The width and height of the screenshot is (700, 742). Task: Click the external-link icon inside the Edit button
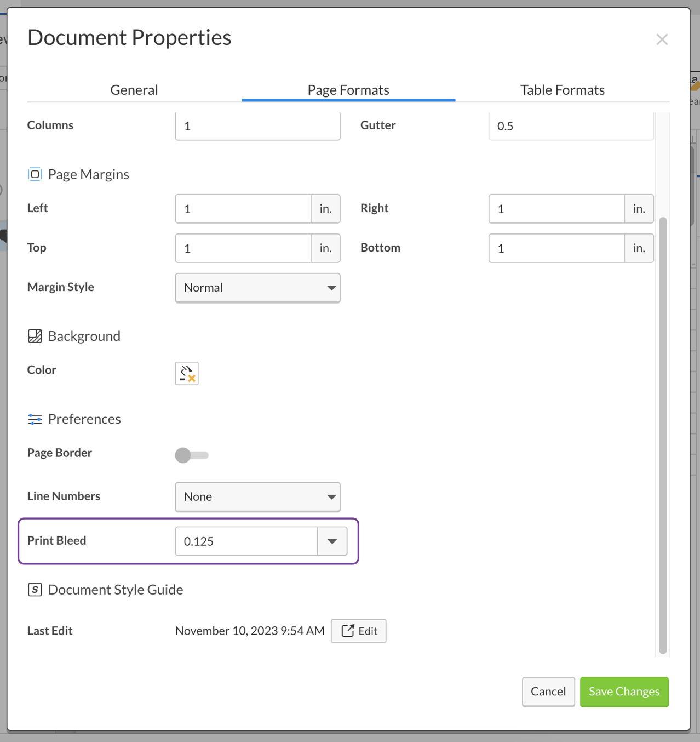point(348,631)
